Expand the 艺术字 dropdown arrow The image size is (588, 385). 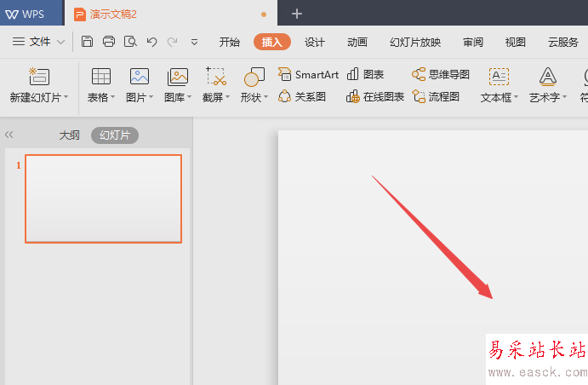point(564,97)
